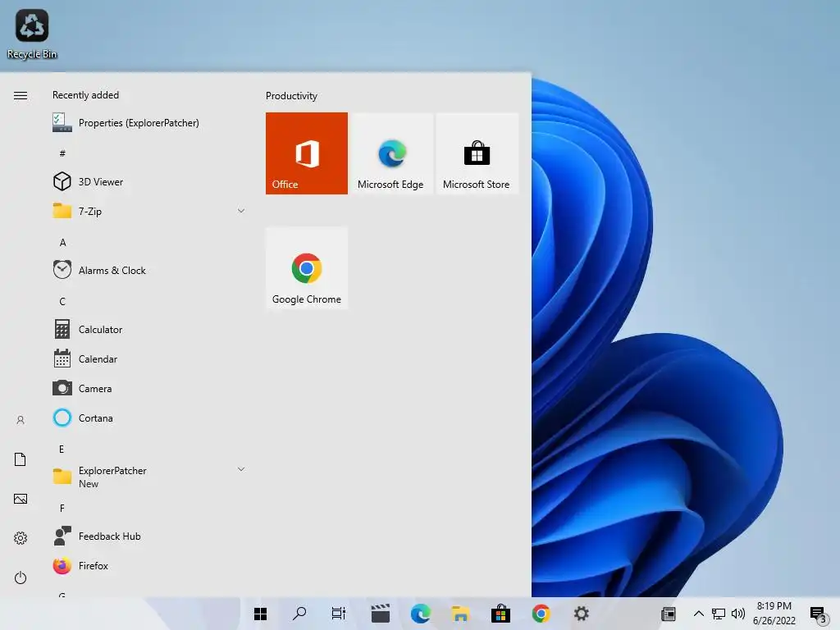This screenshot has width=840, height=630.
Task: Click the letter C section header
Action: 62,301
